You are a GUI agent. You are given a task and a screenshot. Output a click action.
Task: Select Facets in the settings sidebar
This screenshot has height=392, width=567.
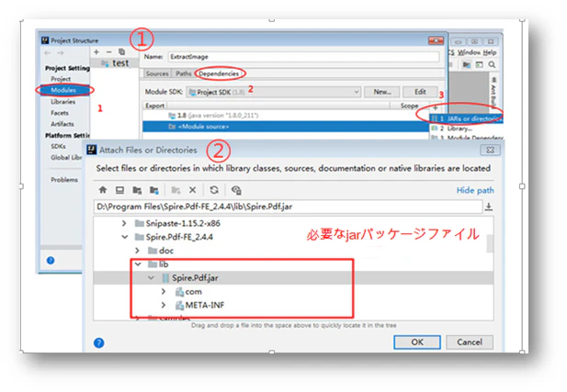click(x=60, y=113)
